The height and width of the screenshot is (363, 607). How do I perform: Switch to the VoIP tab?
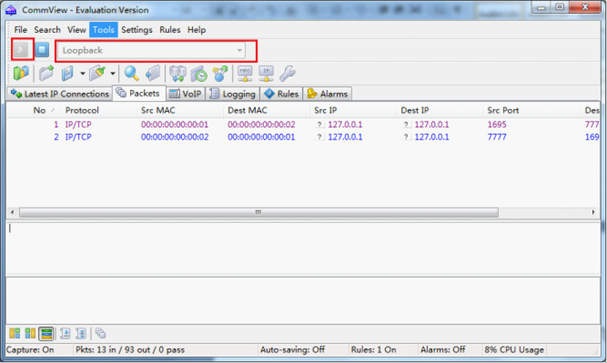[x=185, y=94]
